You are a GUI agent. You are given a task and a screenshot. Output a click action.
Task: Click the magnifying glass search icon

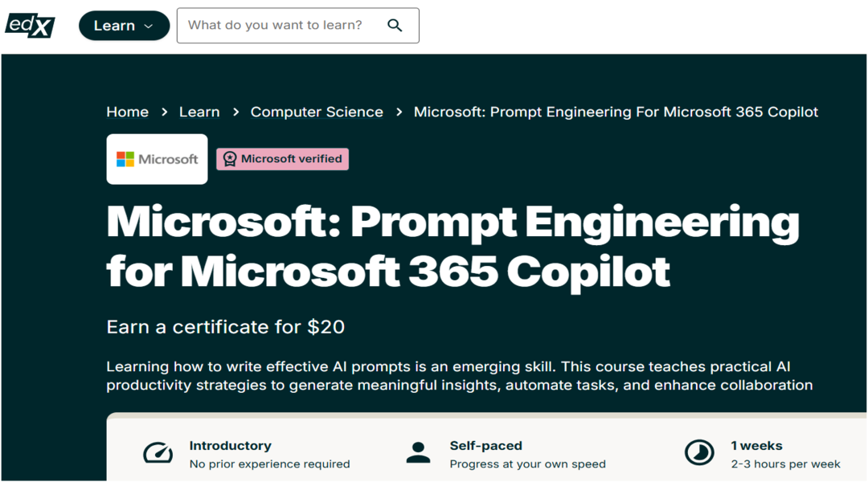(x=395, y=26)
